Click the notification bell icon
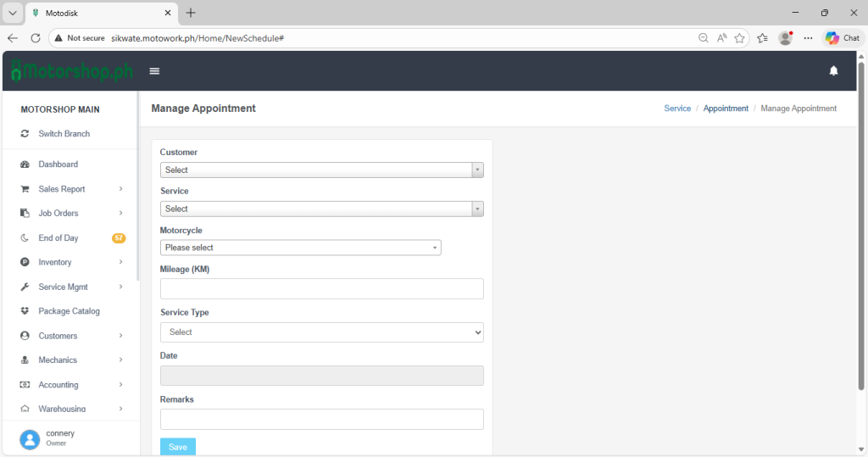 [x=833, y=71]
